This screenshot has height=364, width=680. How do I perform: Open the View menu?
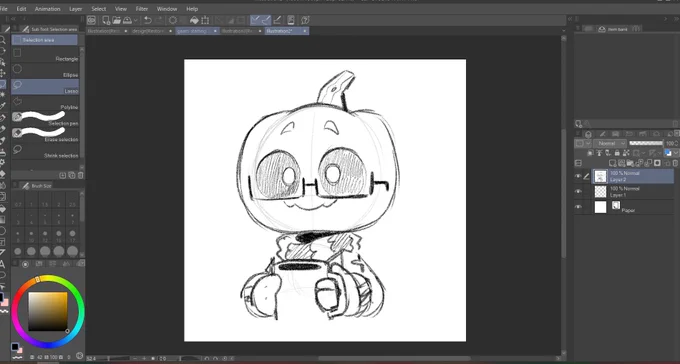click(121, 9)
